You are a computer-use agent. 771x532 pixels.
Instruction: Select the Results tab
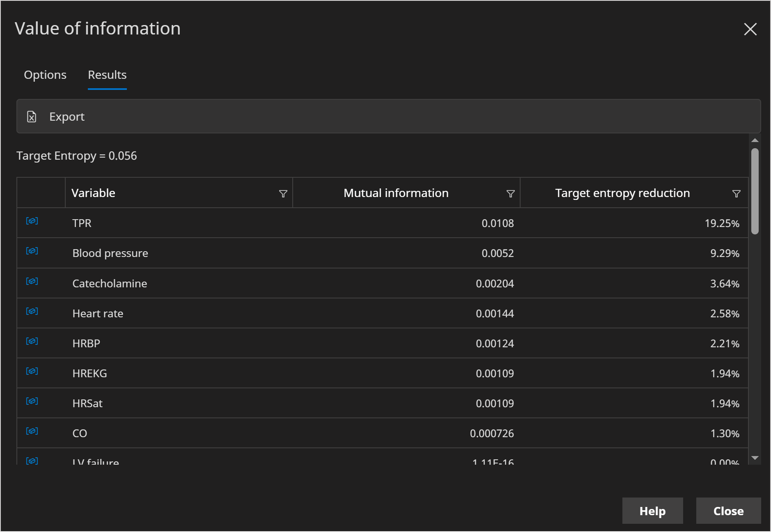click(107, 75)
